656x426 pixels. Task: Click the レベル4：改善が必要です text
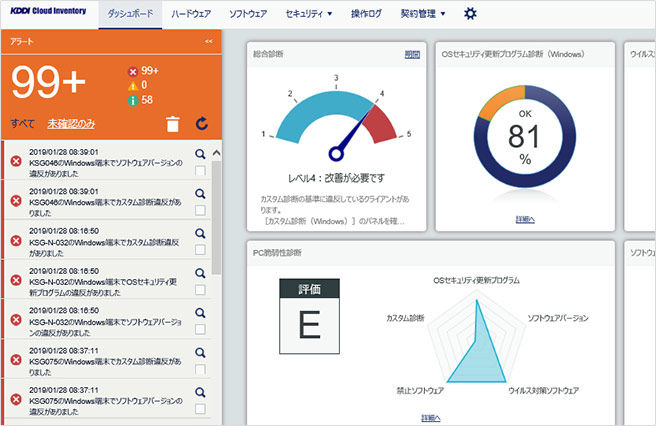pos(336,178)
